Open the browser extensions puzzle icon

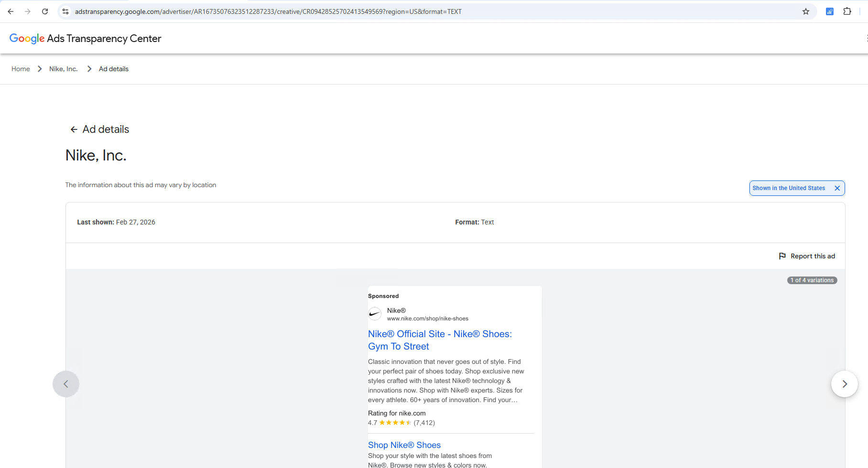pos(847,11)
